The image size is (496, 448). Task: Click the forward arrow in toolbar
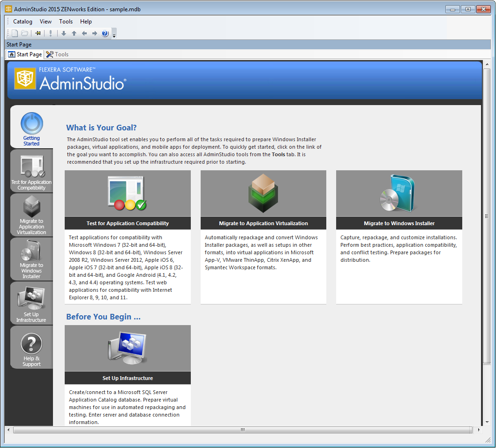pyautogui.click(x=95, y=33)
